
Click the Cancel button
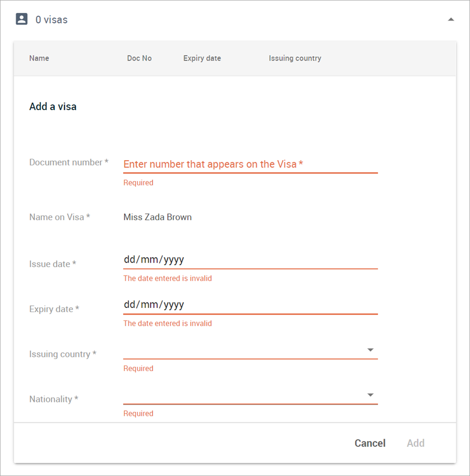tap(370, 443)
